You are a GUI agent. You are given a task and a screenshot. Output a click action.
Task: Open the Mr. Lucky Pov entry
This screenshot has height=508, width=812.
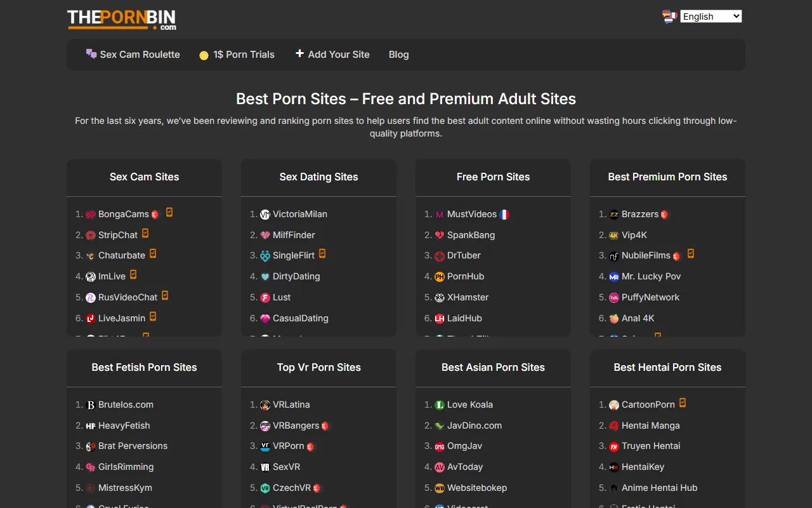652,276
